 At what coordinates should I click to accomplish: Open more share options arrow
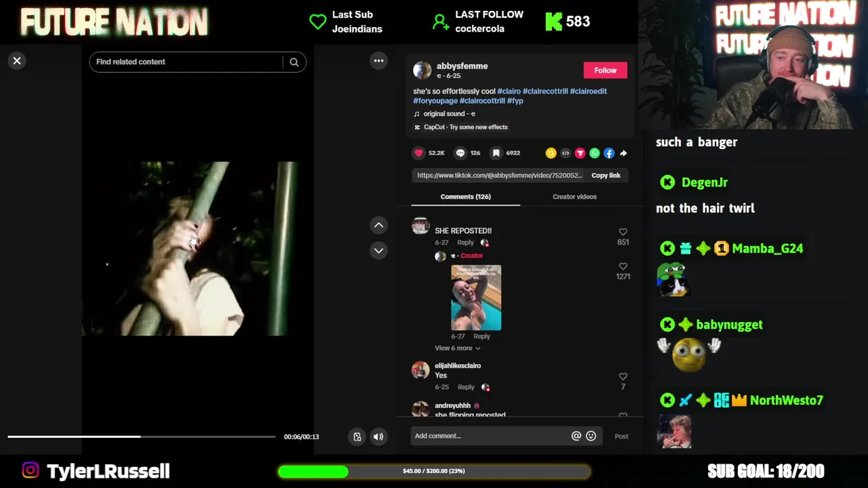pos(623,153)
